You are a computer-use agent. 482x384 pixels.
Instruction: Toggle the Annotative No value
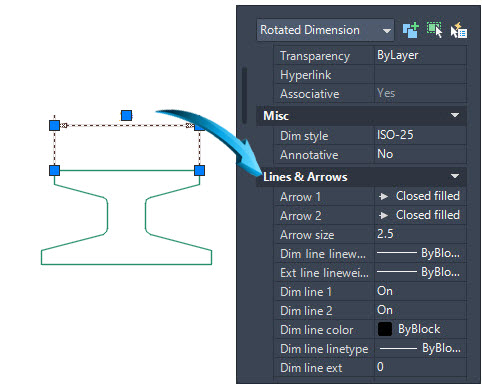coord(420,154)
